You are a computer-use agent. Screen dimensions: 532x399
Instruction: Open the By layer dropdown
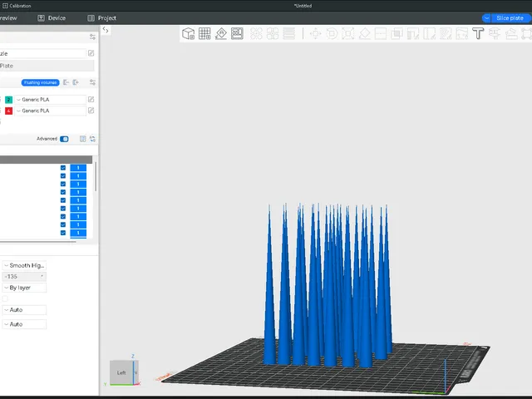pos(24,288)
